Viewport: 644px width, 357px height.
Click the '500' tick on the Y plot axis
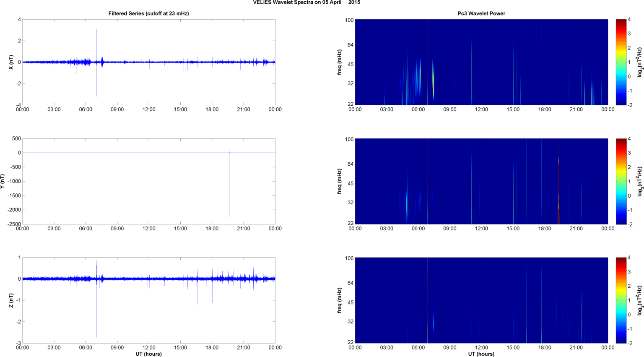click(17, 138)
